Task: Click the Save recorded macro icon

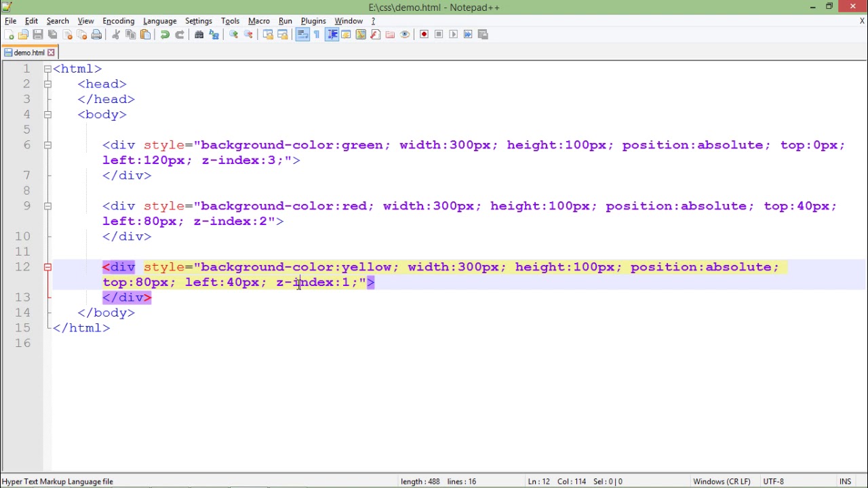Action: pos(483,35)
